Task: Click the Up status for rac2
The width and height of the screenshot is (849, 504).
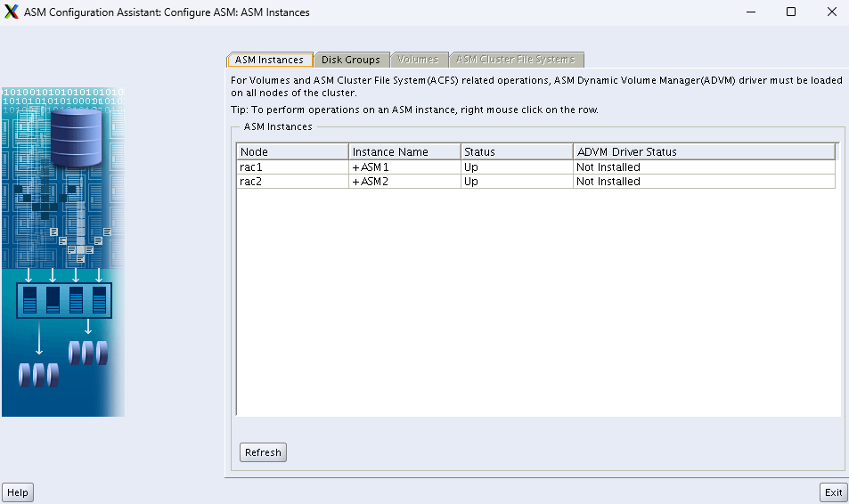Action: click(x=517, y=182)
